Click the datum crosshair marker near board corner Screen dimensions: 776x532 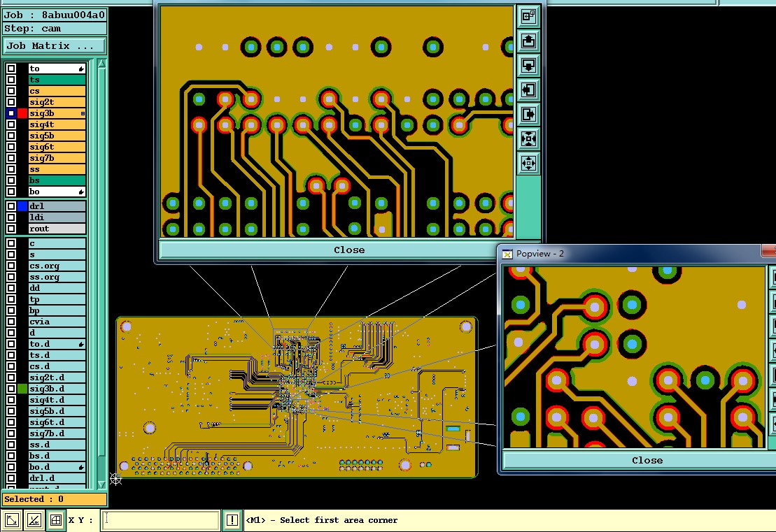pyautogui.click(x=115, y=479)
